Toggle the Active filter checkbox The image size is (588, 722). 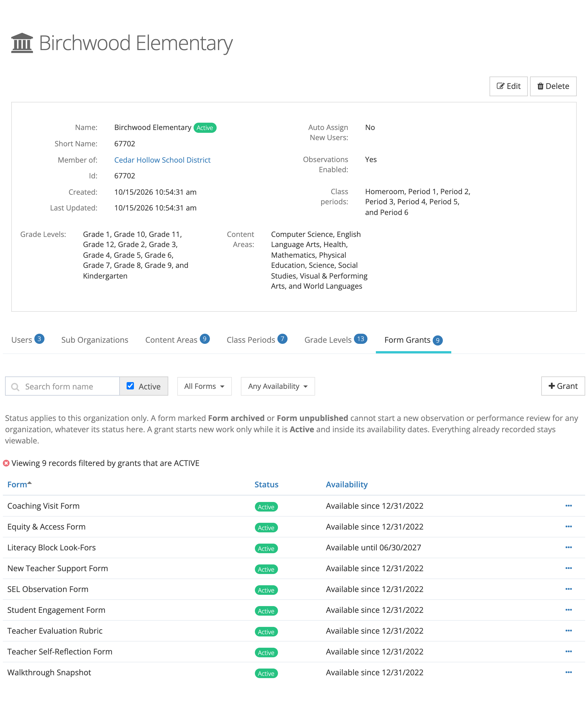(130, 386)
